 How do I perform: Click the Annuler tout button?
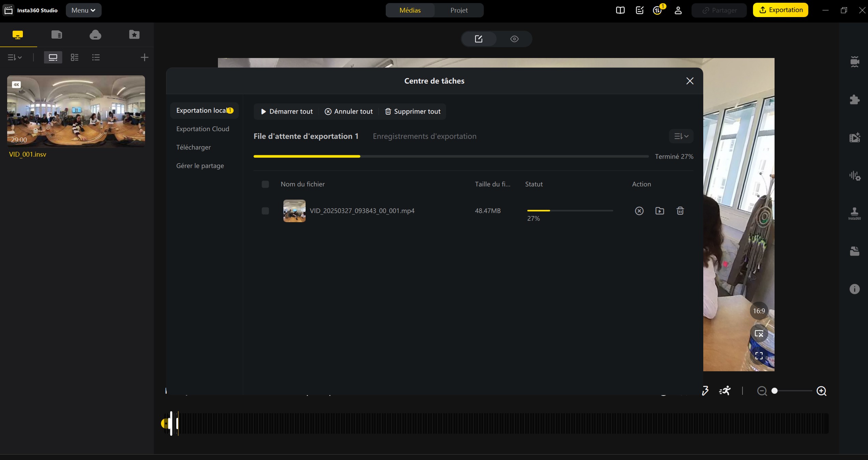pos(349,112)
